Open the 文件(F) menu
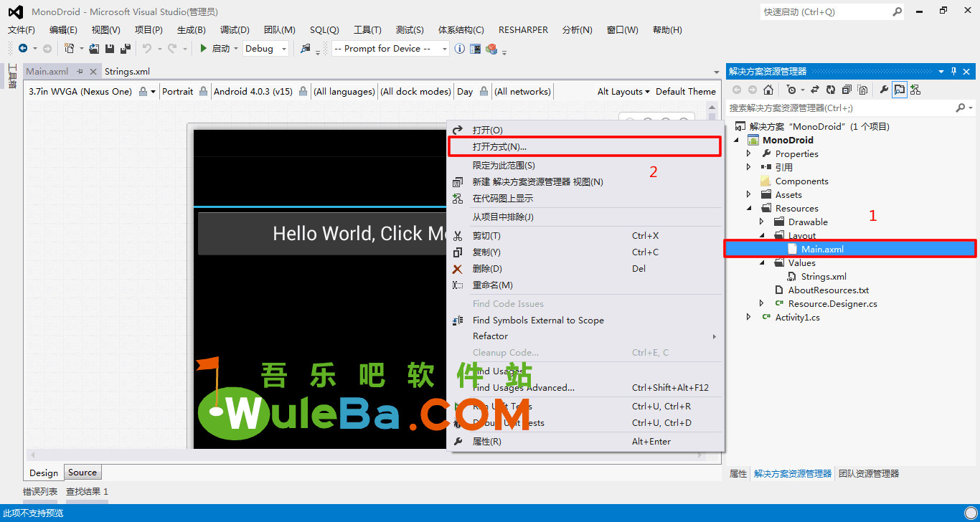Viewport: 980px width, 522px height. (22, 30)
